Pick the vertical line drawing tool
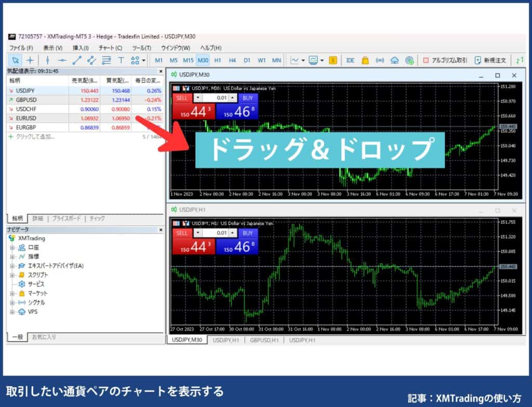The image size is (532, 407). point(47,60)
